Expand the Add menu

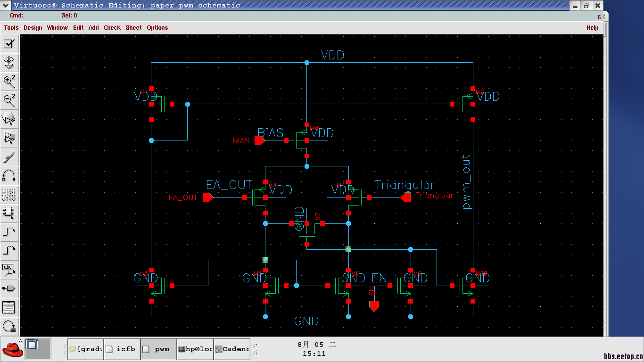pyautogui.click(x=94, y=28)
